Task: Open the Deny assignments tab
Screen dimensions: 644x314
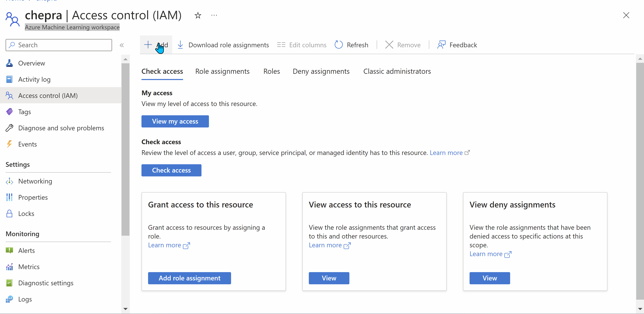Action: [321, 71]
